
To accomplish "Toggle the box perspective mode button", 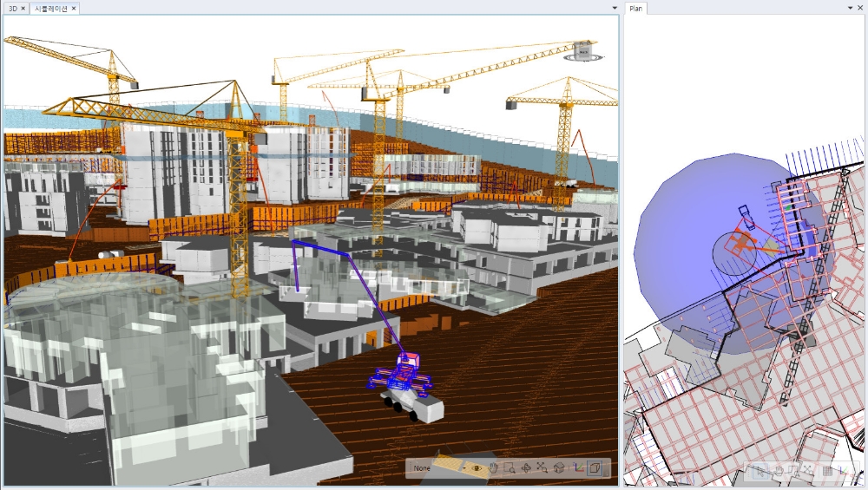I will coord(595,468).
